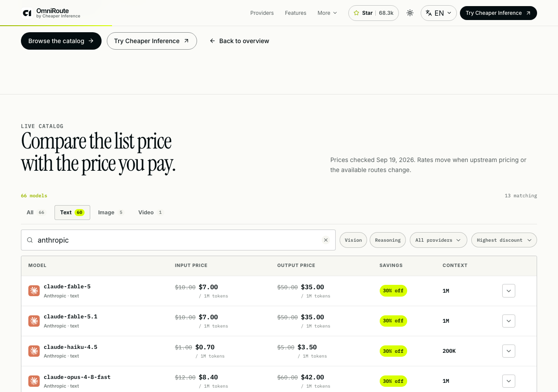Image resolution: width=558 pixels, height=392 pixels.
Task: Expand the claude-haiku-4.5 row details
Action: point(509,351)
